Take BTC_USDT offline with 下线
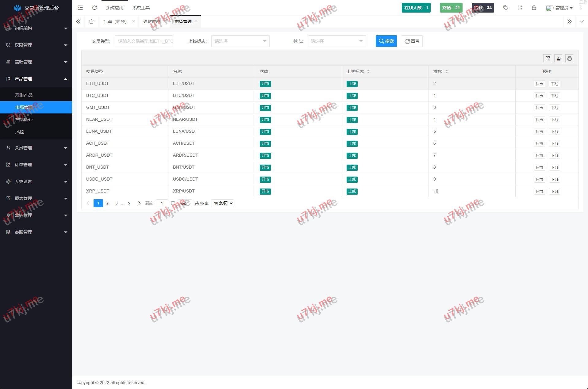 pos(555,96)
